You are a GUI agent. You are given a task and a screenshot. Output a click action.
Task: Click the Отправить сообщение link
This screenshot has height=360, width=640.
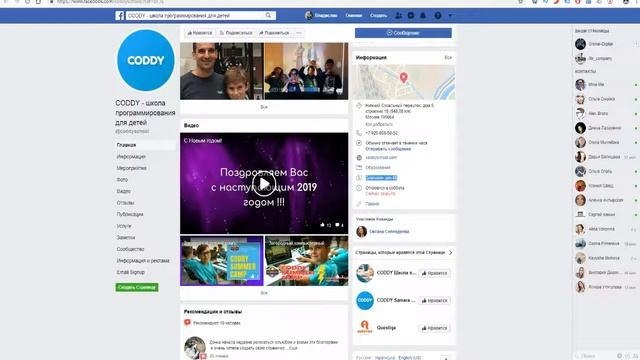pyautogui.click(x=388, y=149)
